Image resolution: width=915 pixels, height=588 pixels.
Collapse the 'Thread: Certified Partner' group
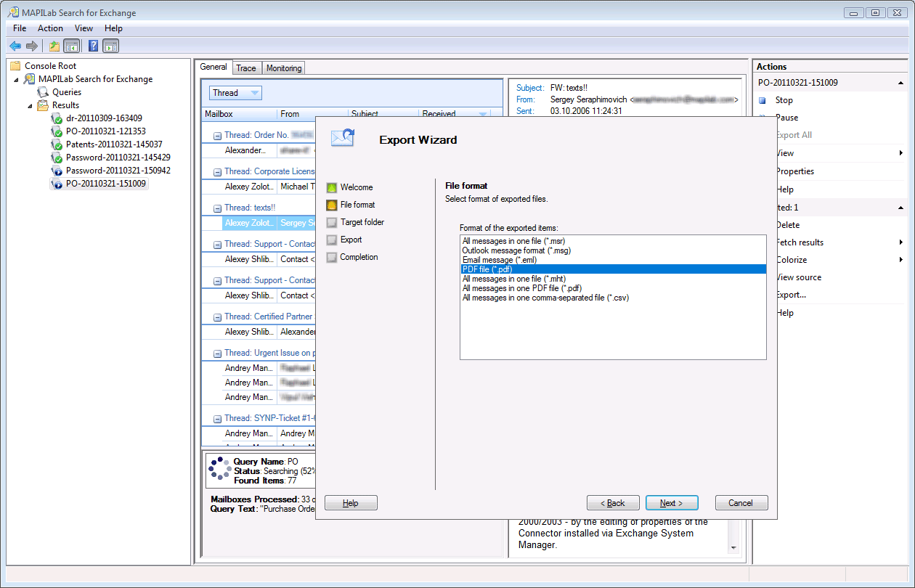coord(217,317)
